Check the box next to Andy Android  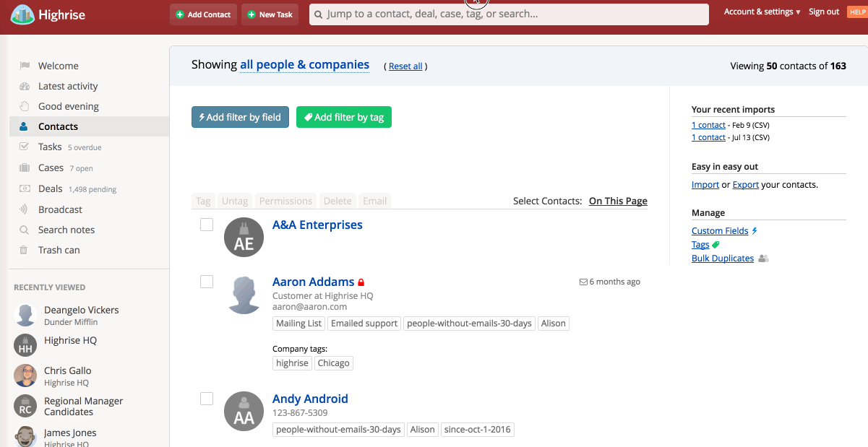tap(207, 399)
